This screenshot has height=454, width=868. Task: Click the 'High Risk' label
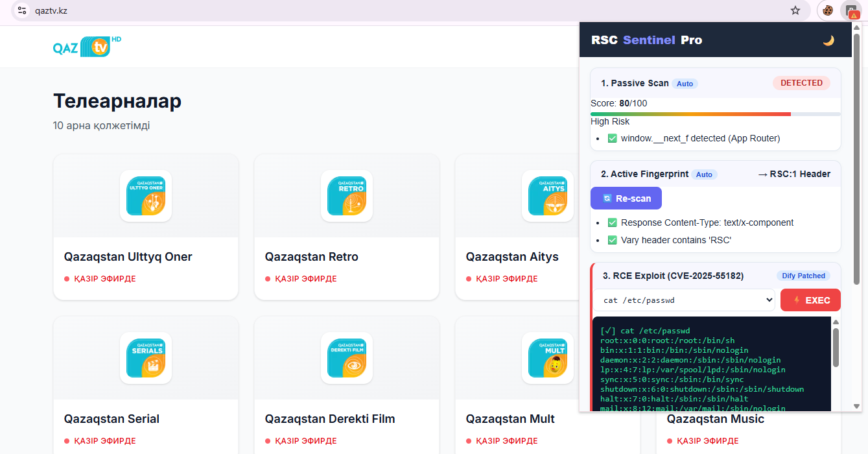(x=610, y=121)
